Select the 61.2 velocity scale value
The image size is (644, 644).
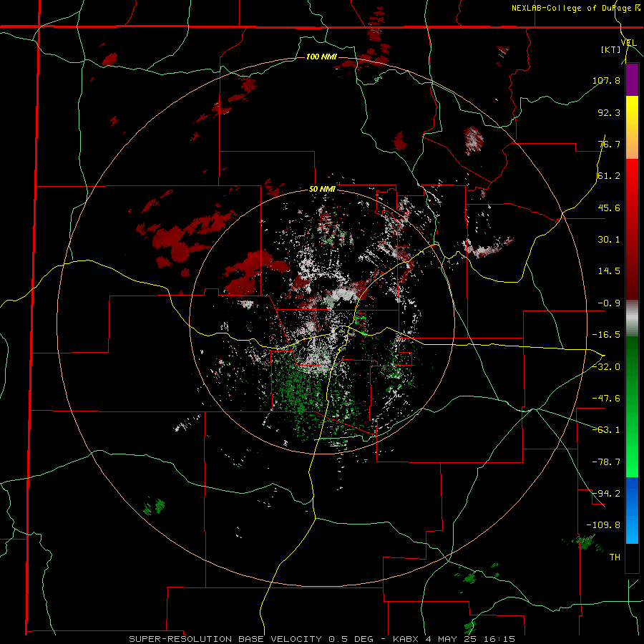click(609, 176)
